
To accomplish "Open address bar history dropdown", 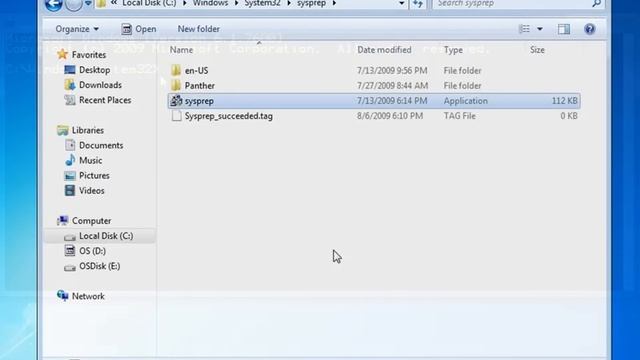I will tap(402, 4).
